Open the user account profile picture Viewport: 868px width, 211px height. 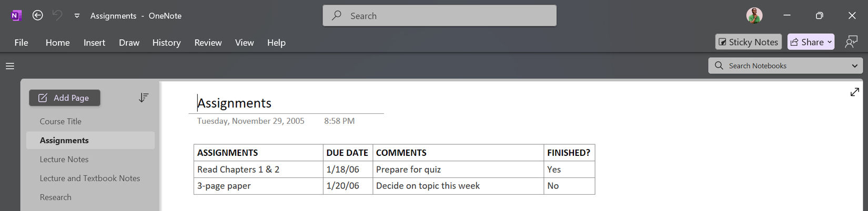754,16
